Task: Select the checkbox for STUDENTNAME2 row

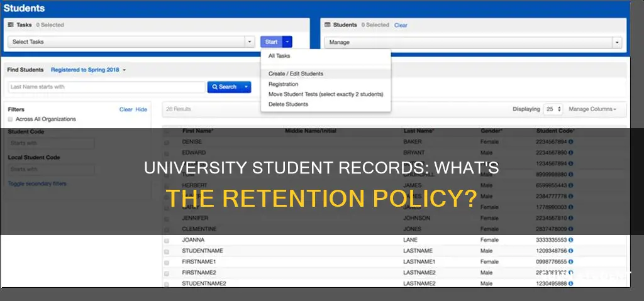Action: pos(167,284)
